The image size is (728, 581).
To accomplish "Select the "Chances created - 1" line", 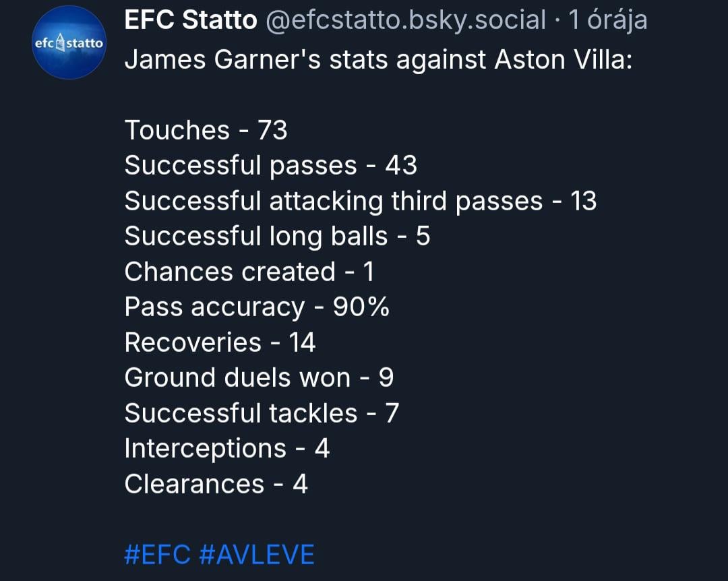I will pyautogui.click(x=249, y=272).
